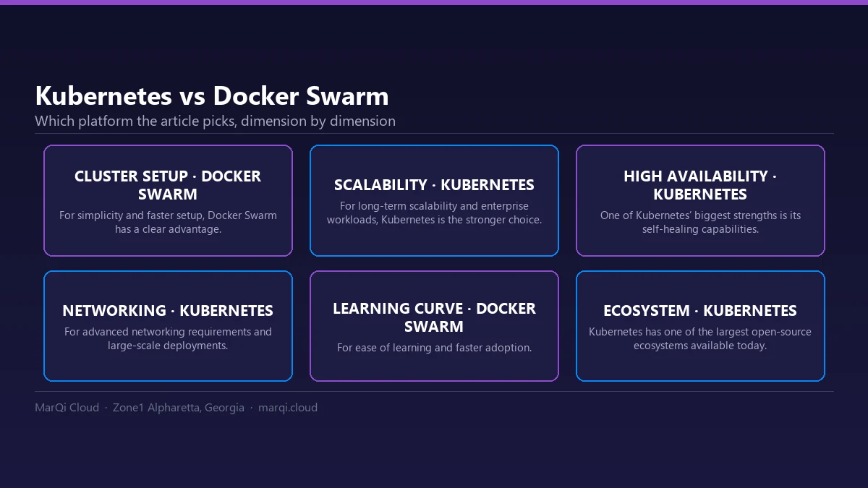Screen dimensions: 868x488
Task: Follow the marqi.cloud footer link
Action: coord(288,408)
